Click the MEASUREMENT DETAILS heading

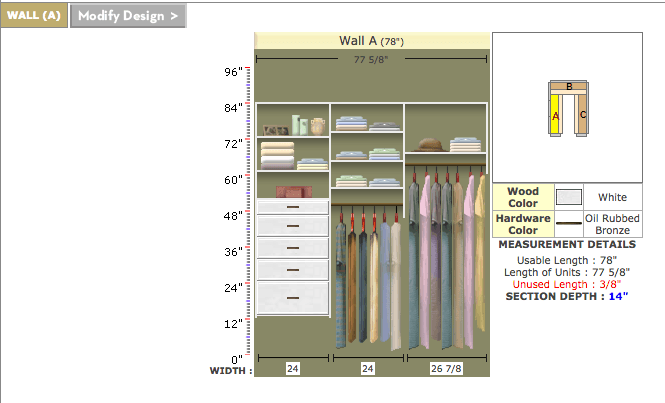567,244
